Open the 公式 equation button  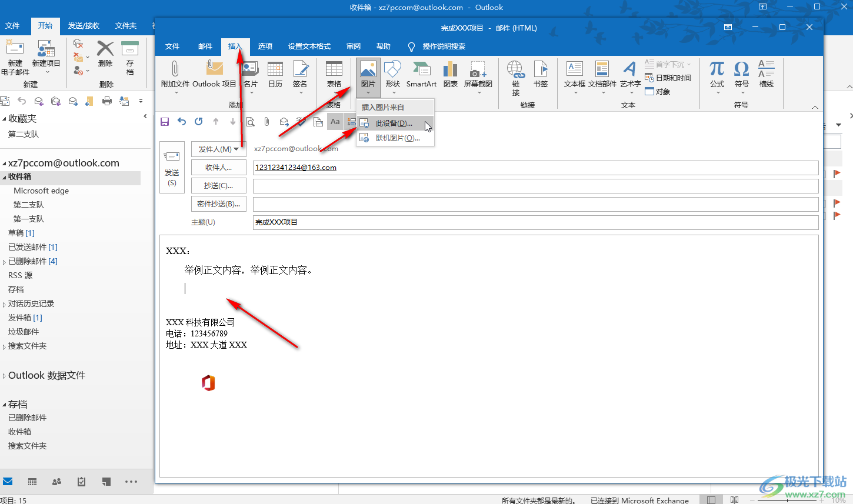pos(717,76)
